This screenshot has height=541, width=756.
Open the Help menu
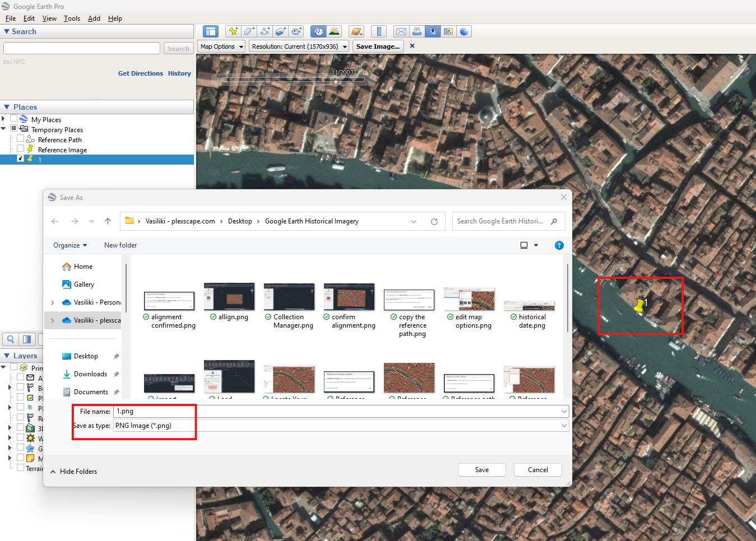click(x=115, y=18)
